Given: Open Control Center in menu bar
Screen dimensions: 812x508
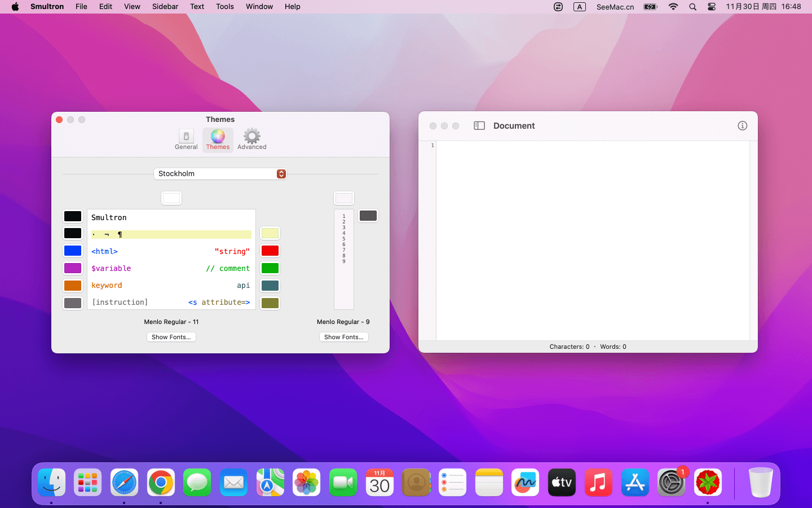Looking at the screenshot, I should pyautogui.click(x=712, y=7).
